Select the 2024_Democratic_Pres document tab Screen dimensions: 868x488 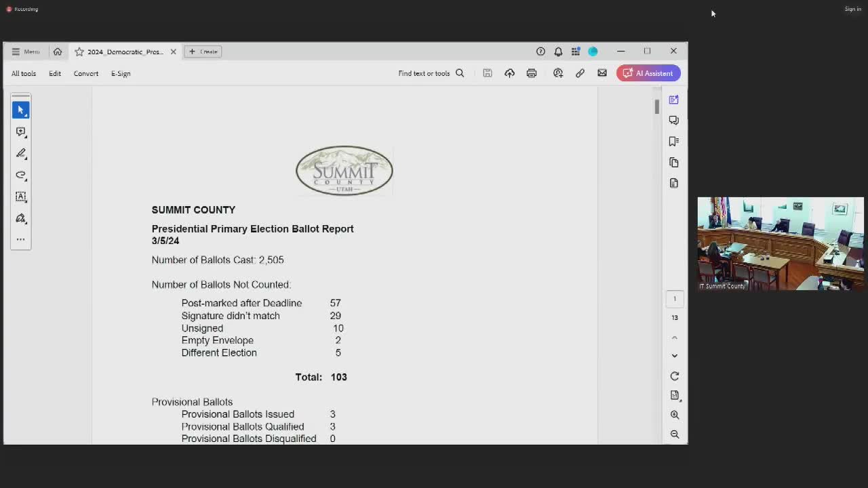122,52
